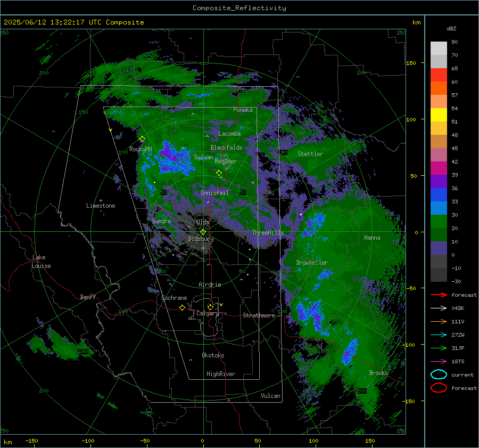Viewport: 479px width, 448px height.
Task: Click the Cochrane town label
Action: [x=174, y=298]
